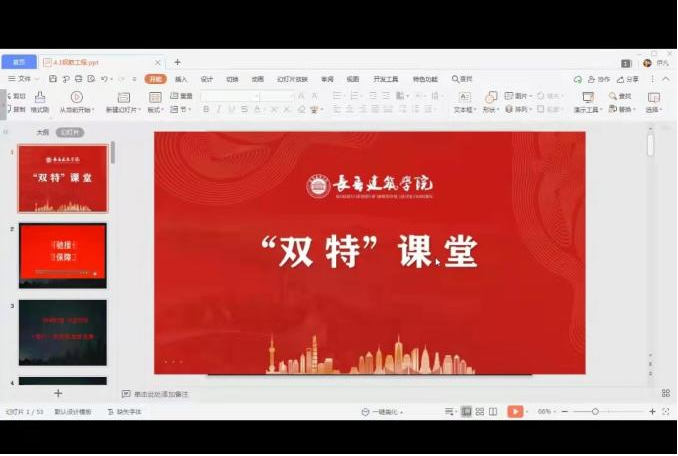Select the second slide thumbnail
Viewport: 678px width, 456px height.
62,255
